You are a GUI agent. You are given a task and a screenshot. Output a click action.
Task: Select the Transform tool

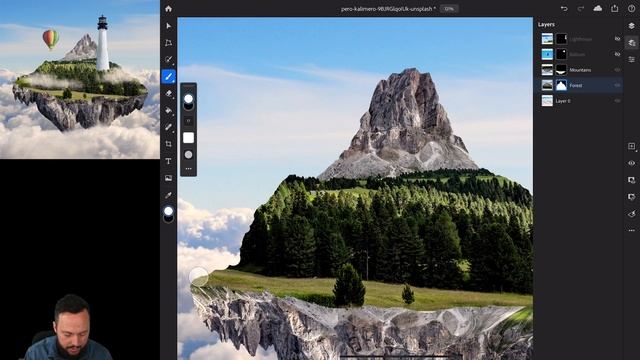tap(169, 43)
